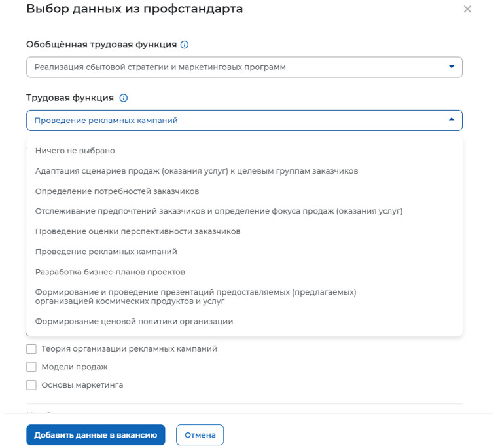This screenshot has width=498, height=448.
Task: Click the Трудовая функция combo box field
Action: click(x=236, y=121)
